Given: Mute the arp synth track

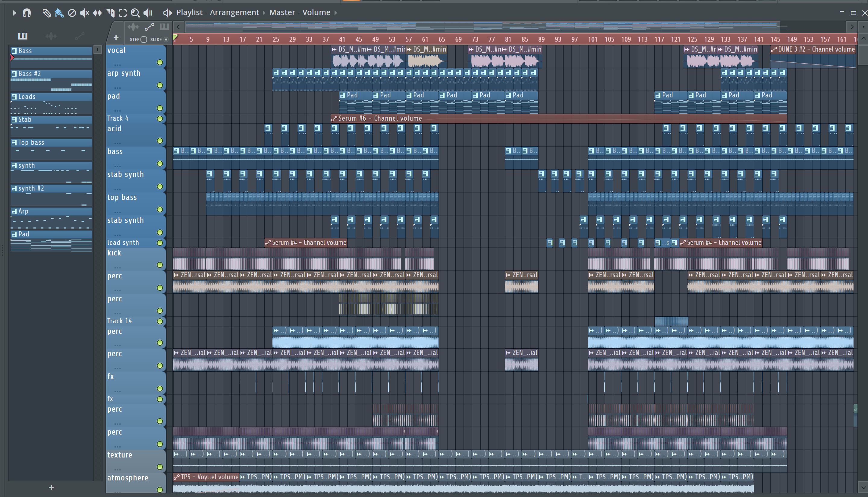Looking at the screenshot, I should [160, 85].
